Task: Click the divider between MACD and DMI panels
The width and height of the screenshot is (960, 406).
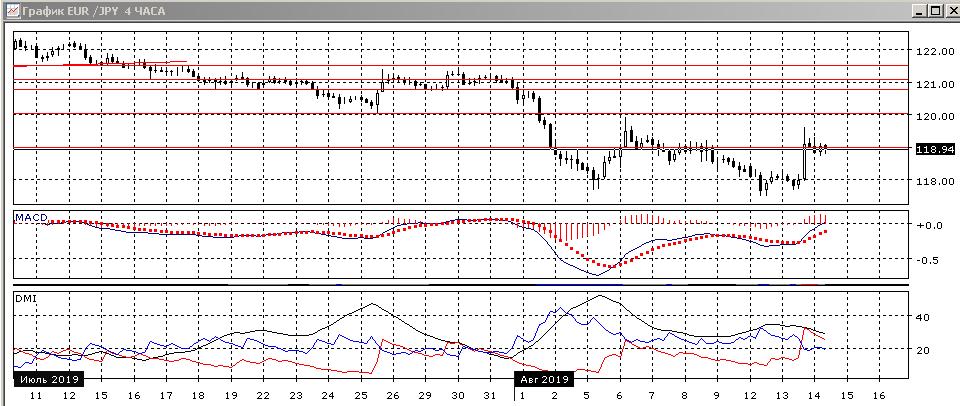Action: [x=460, y=287]
